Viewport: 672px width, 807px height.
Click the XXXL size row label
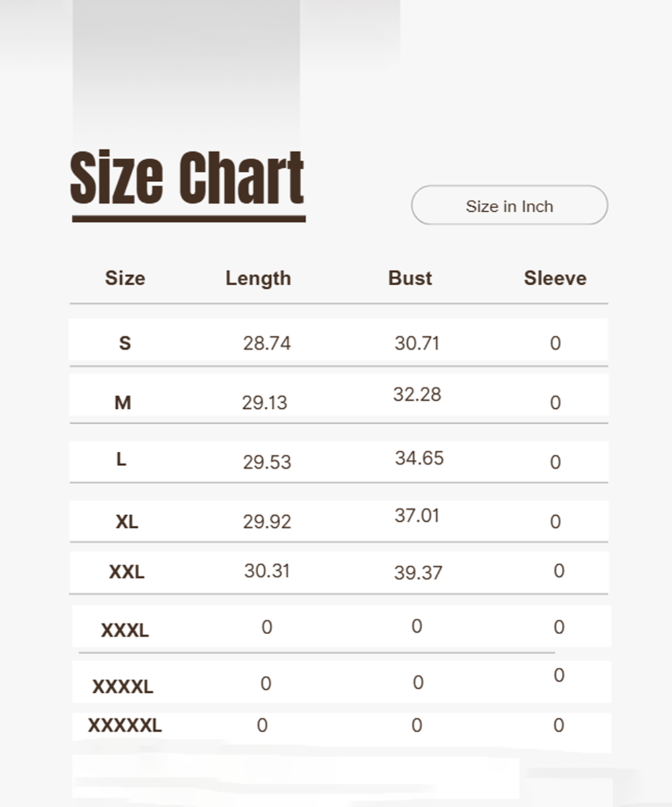[125, 631]
